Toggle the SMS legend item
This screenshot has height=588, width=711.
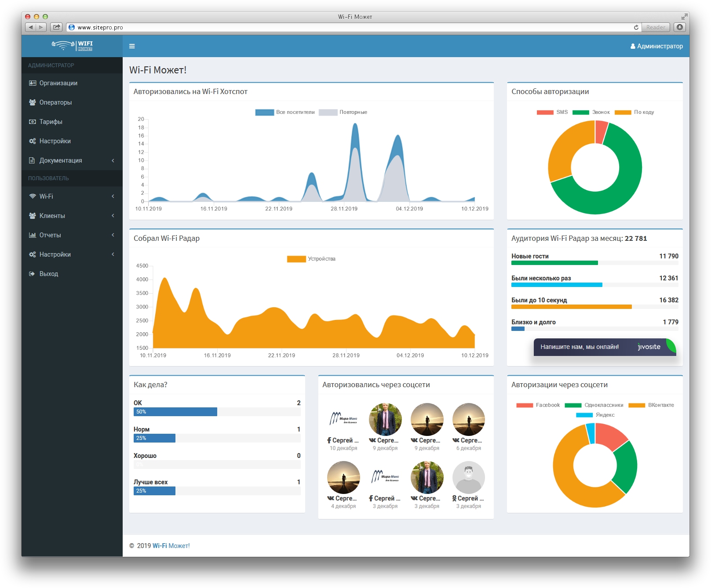tap(552, 112)
